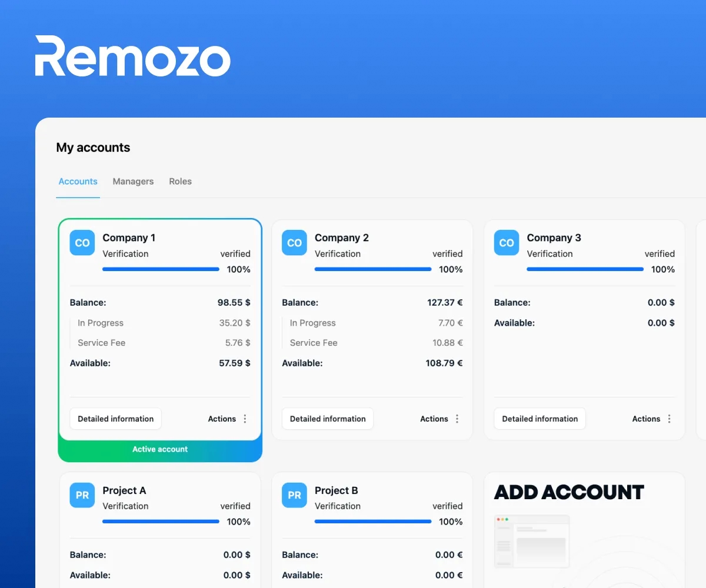Open Detailed information for Company 2

click(328, 419)
